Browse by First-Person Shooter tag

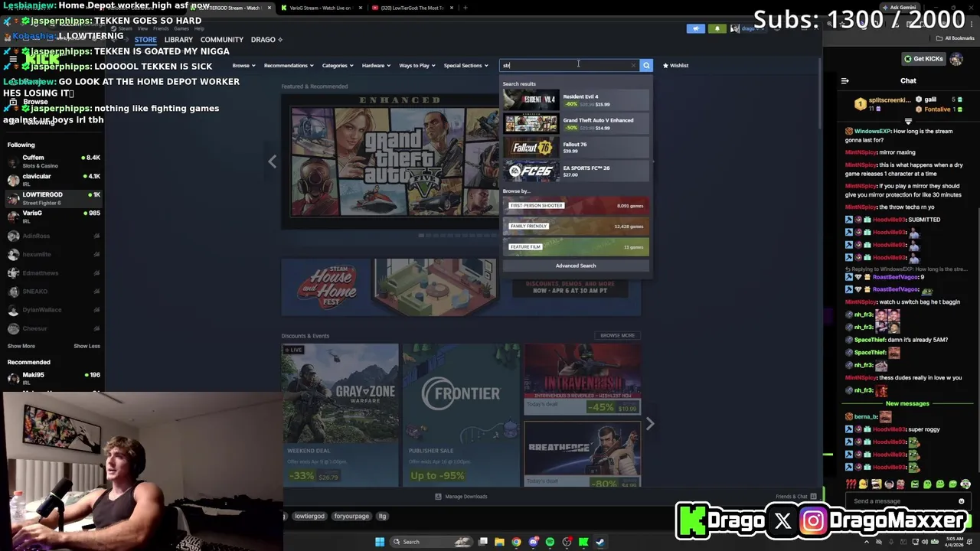pyautogui.click(x=576, y=206)
